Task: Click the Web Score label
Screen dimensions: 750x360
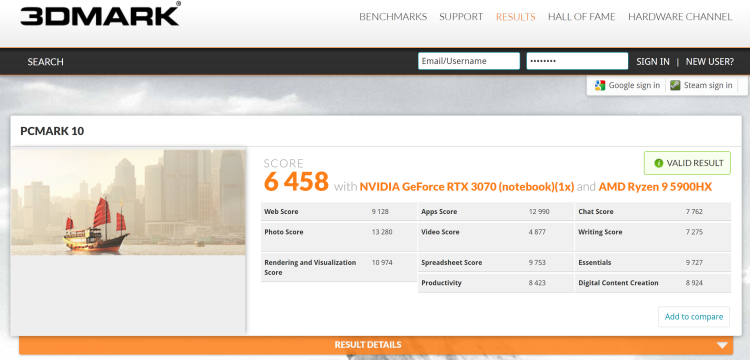Action: [281, 211]
